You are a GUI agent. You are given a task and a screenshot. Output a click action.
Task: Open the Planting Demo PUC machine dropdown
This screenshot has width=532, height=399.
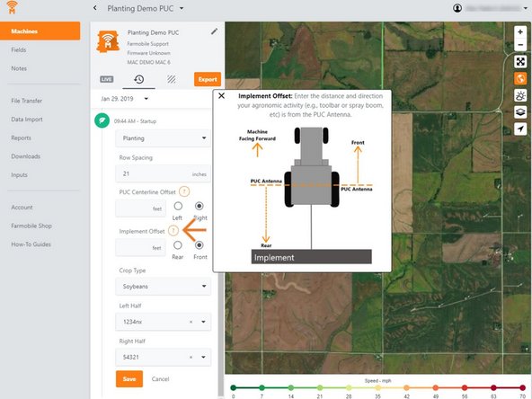pyautogui.click(x=182, y=8)
